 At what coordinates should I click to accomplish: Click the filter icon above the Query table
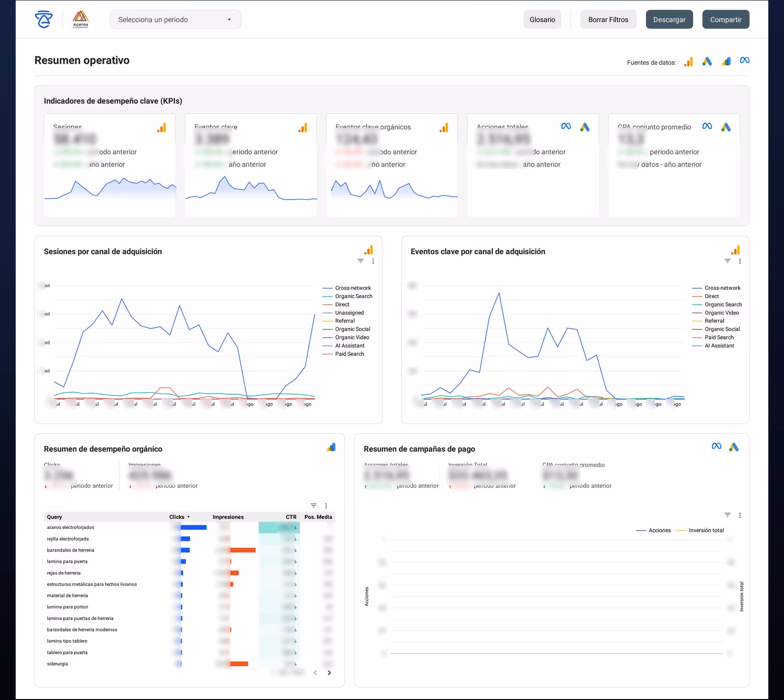(314, 505)
